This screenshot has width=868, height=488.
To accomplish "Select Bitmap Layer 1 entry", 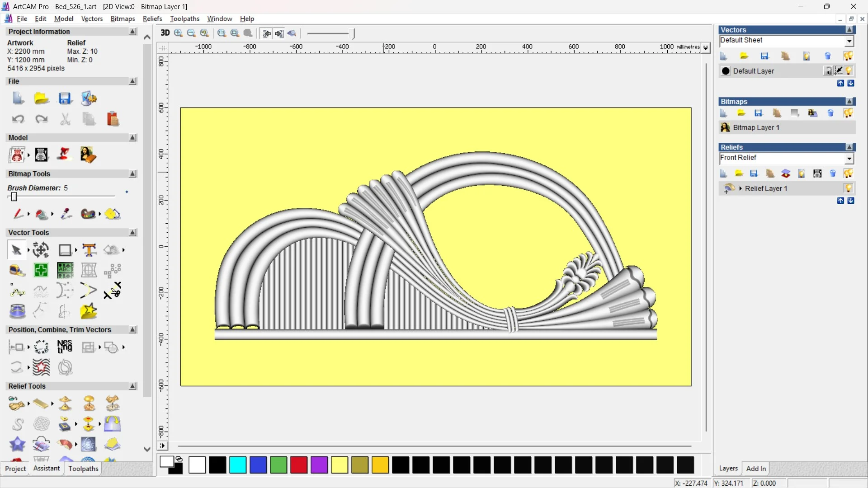I will click(756, 127).
